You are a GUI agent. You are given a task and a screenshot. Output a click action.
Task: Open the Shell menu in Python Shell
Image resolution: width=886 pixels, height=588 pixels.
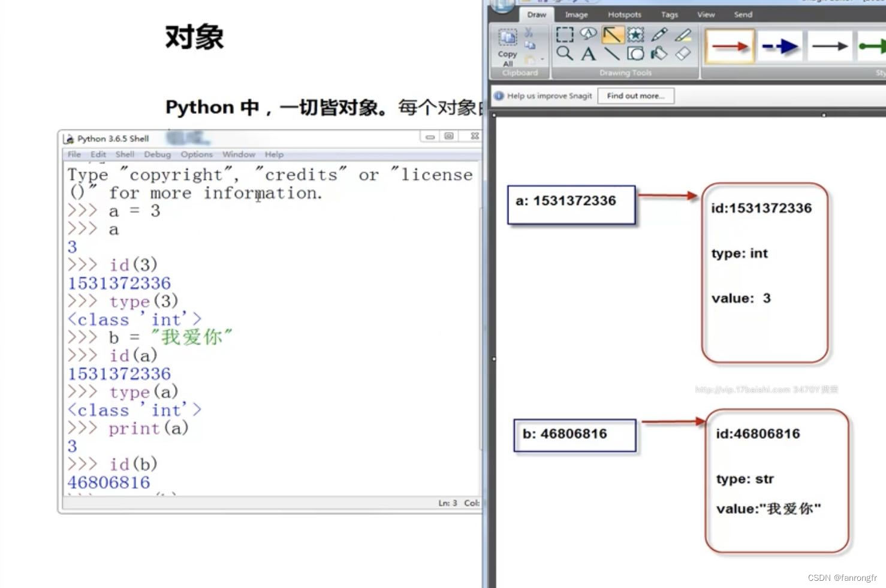click(x=125, y=155)
